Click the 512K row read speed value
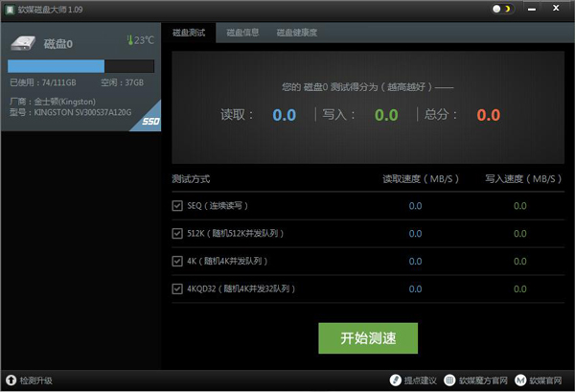575x392 pixels. [416, 234]
